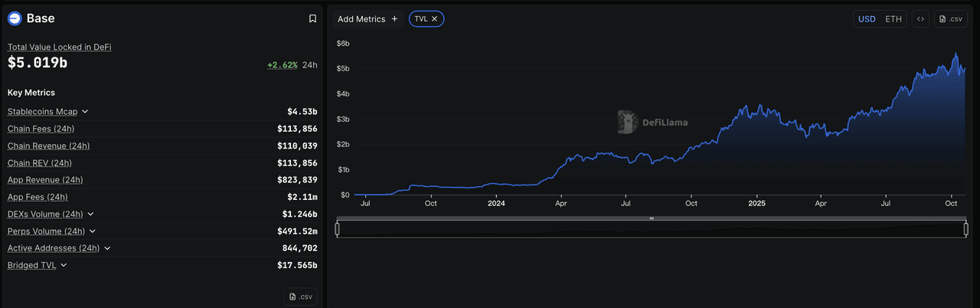Remove the TVL metric chip

[435, 18]
